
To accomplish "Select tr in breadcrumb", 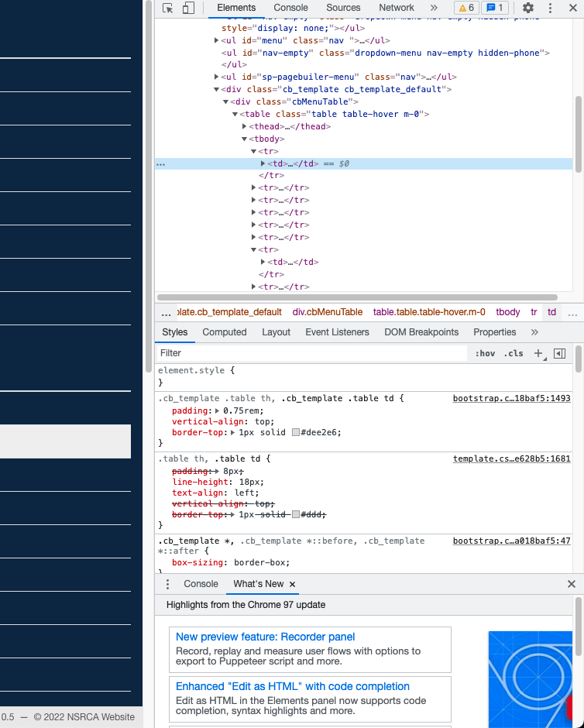I will pyautogui.click(x=534, y=312).
